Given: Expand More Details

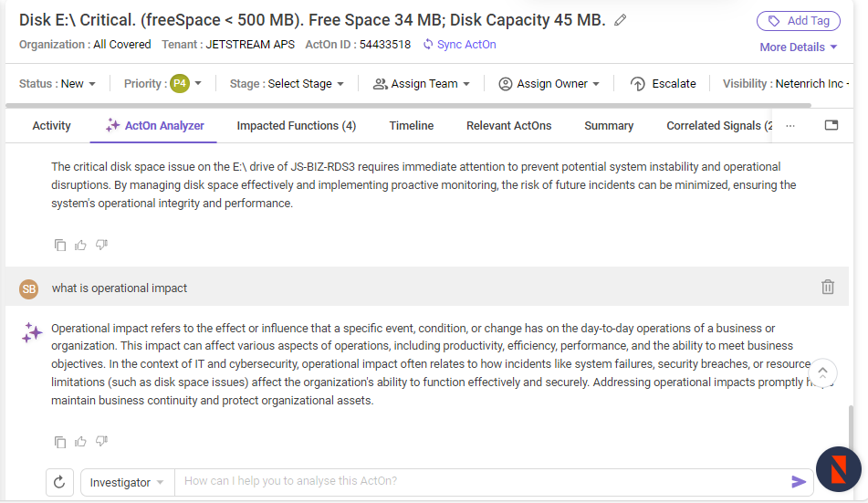Looking at the screenshot, I should point(799,47).
